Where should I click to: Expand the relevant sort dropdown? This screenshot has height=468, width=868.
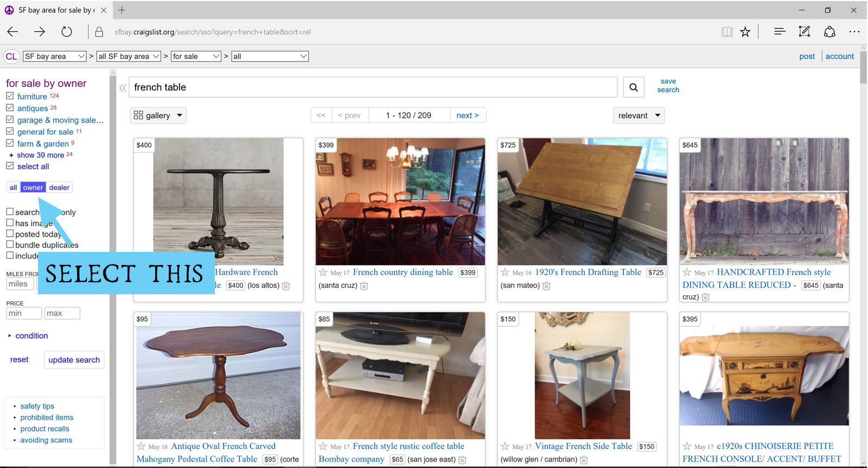pos(639,116)
